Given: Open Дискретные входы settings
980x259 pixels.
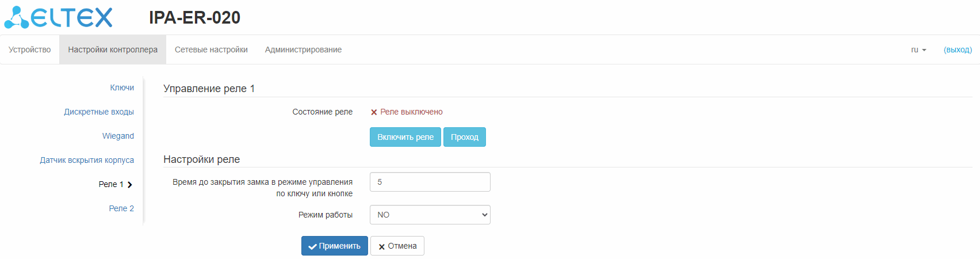Looking at the screenshot, I should 99,112.
